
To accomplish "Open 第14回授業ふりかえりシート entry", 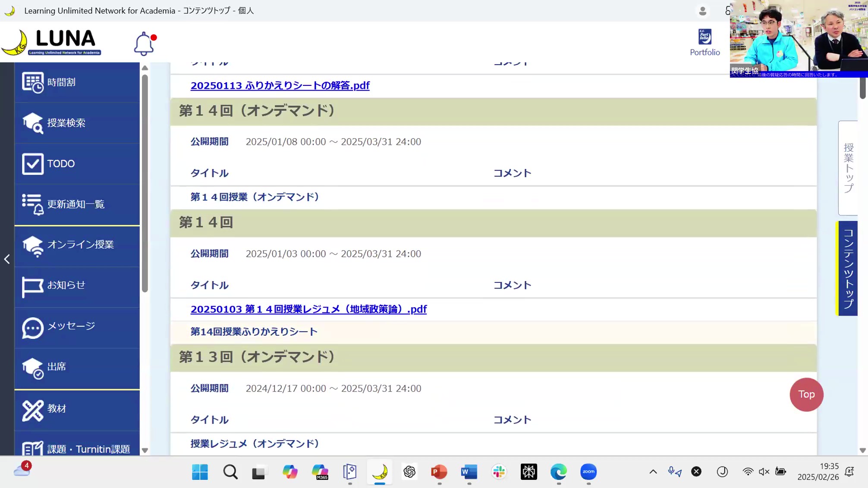I will (x=254, y=332).
